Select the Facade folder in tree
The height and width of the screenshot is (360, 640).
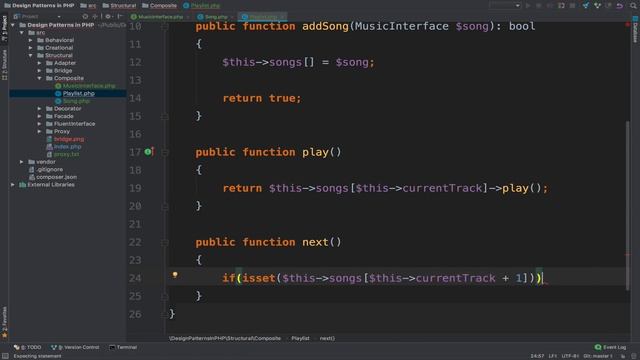[x=60, y=116]
